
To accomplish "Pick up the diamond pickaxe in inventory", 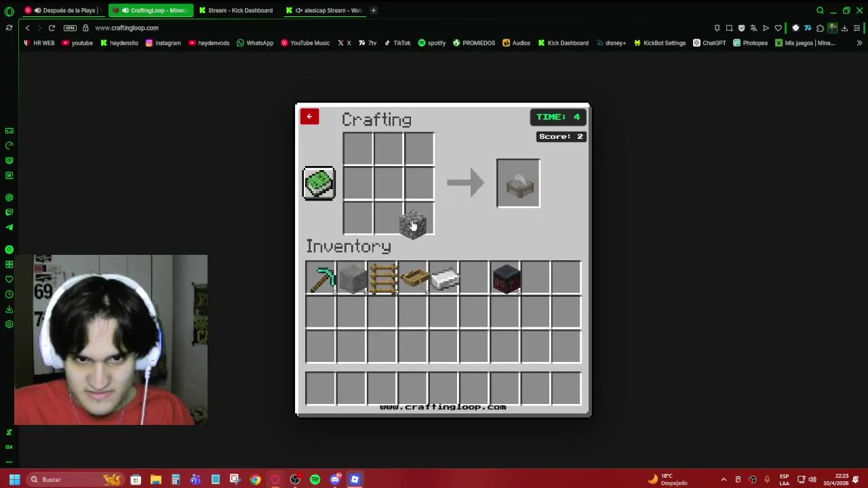I will (321, 279).
